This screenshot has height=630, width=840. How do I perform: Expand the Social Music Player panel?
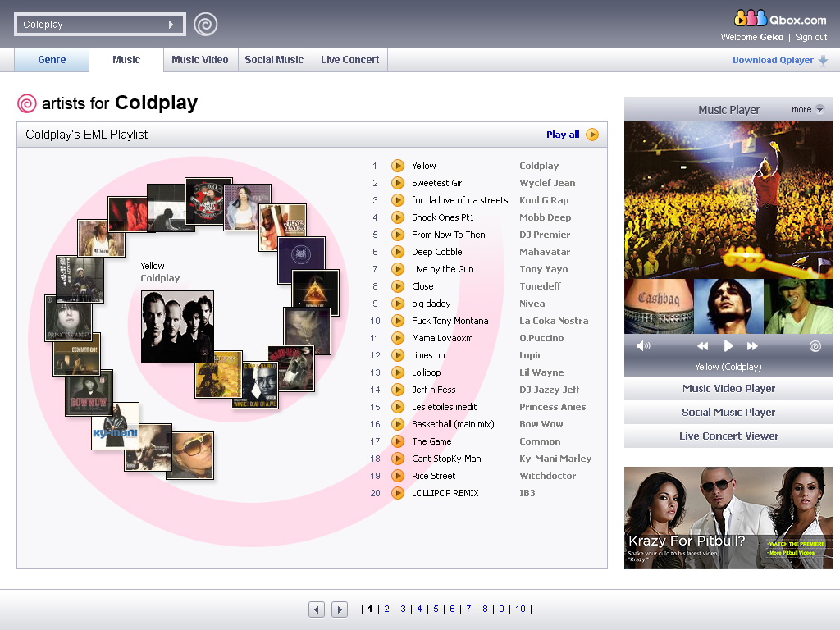[728, 412]
